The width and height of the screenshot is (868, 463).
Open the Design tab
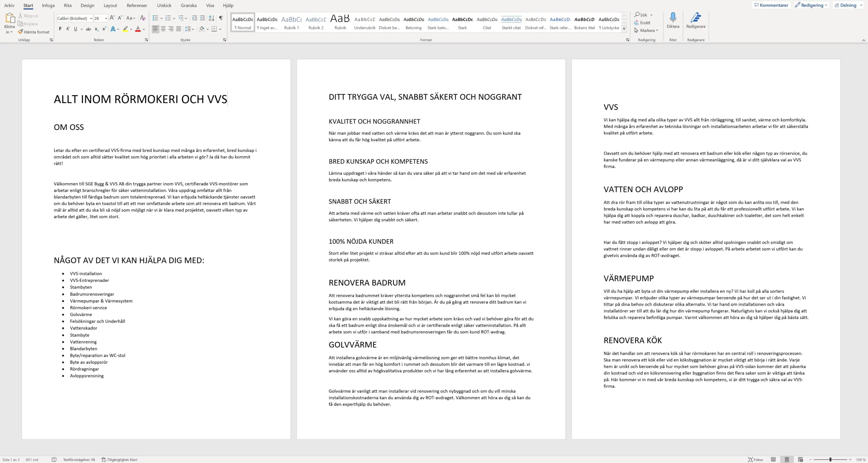coord(87,5)
